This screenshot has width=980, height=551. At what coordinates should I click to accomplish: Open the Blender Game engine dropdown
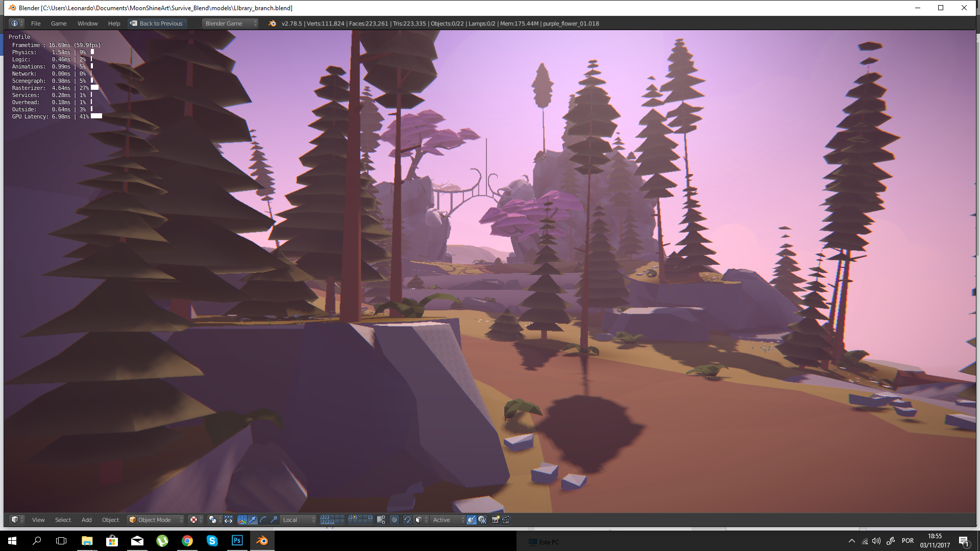229,23
